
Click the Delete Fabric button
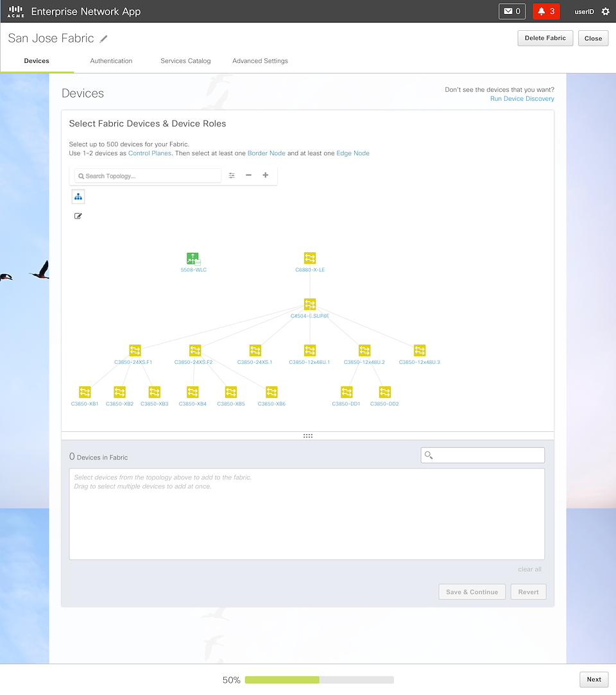pos(545,38)
